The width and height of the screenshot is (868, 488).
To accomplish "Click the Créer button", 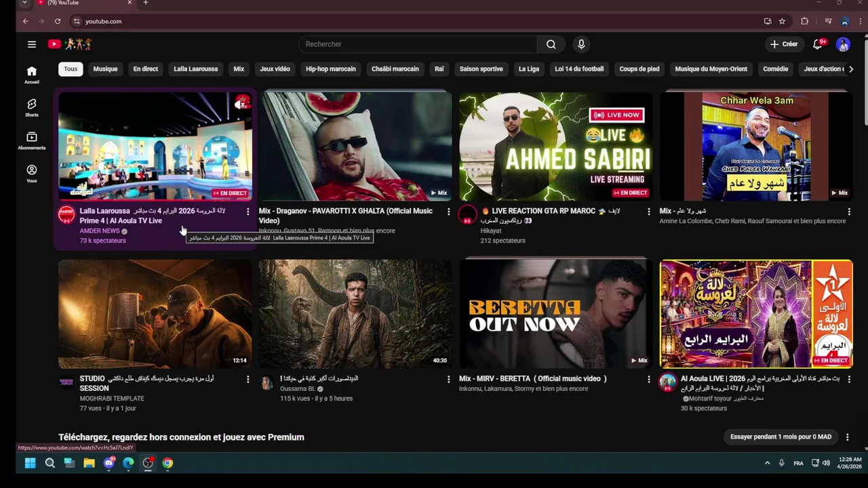I will tap(783, 44).
